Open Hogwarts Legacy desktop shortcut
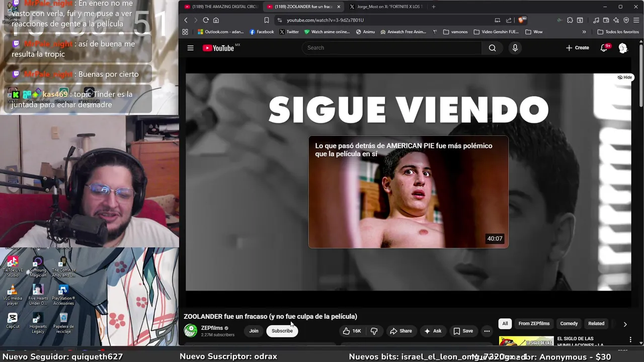This screenshot has height=362, width=644. point(38,323)
